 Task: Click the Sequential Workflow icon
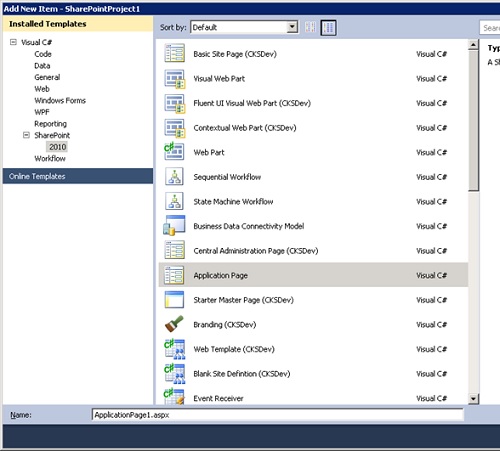174,176
